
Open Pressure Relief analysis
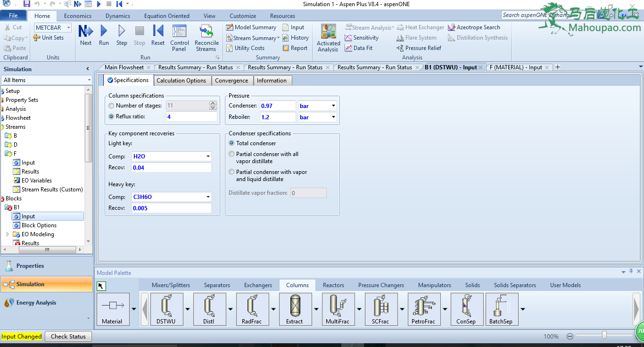pos(419,48)
